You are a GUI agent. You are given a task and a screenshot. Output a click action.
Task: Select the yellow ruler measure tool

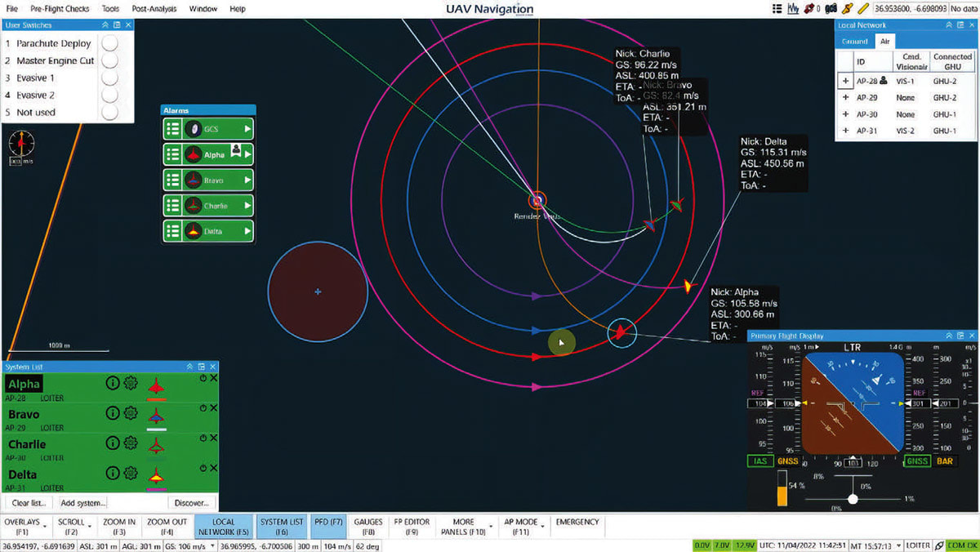(x=863, y=9)
